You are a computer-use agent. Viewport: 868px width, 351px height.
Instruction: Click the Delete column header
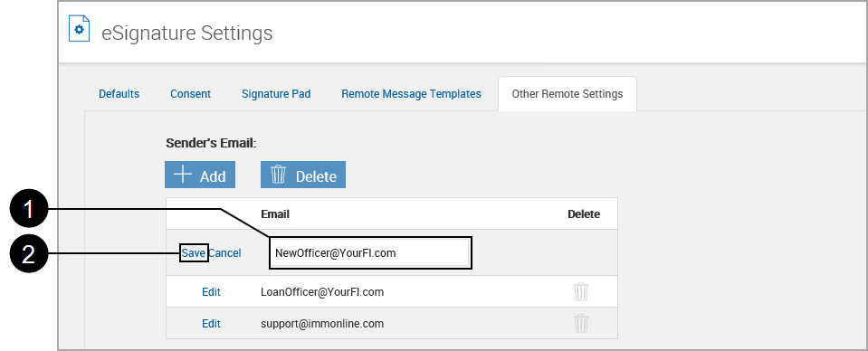[x=584, y=214]
